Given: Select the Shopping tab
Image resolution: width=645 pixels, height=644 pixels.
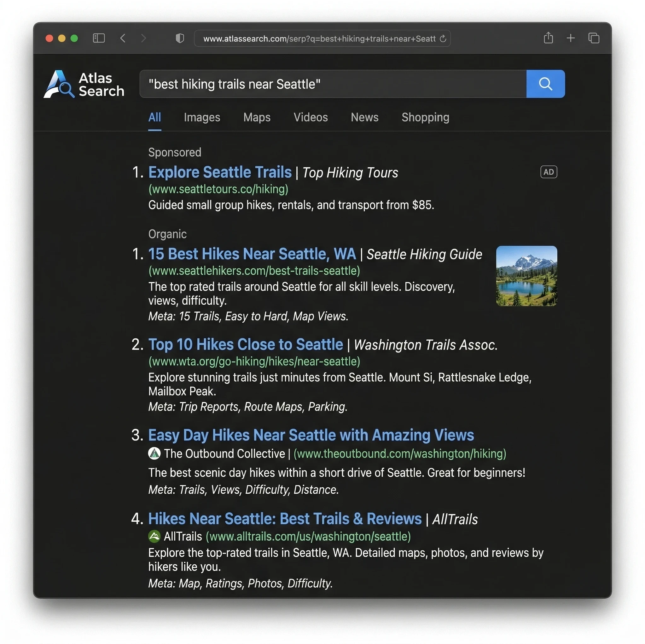Looking at the screenshot, I should (425, 118).
